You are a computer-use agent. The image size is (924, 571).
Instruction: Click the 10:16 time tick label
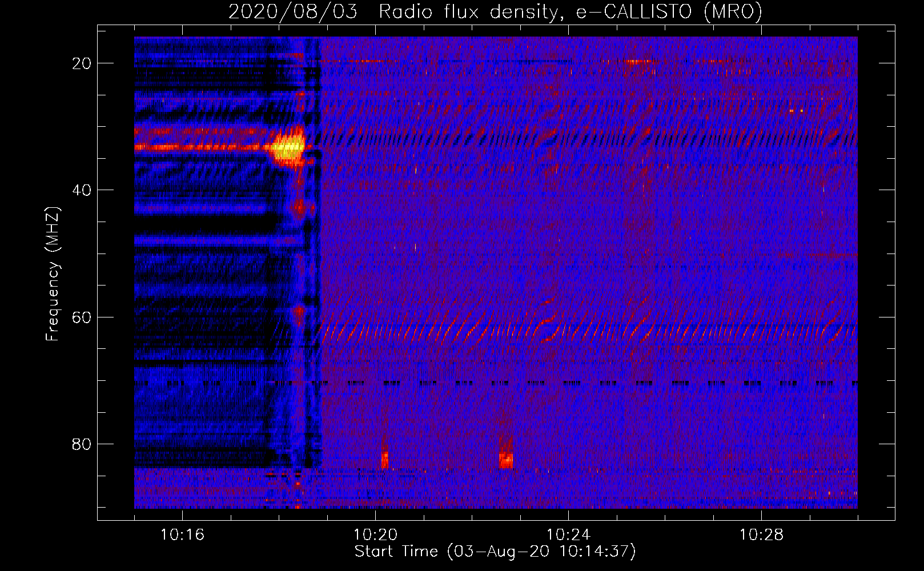[x=182, y=535]
